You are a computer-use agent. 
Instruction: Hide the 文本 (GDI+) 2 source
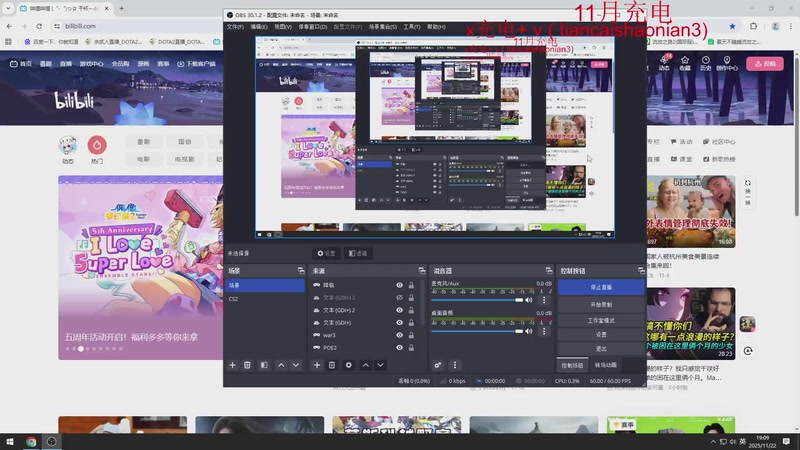click(399, 310)
